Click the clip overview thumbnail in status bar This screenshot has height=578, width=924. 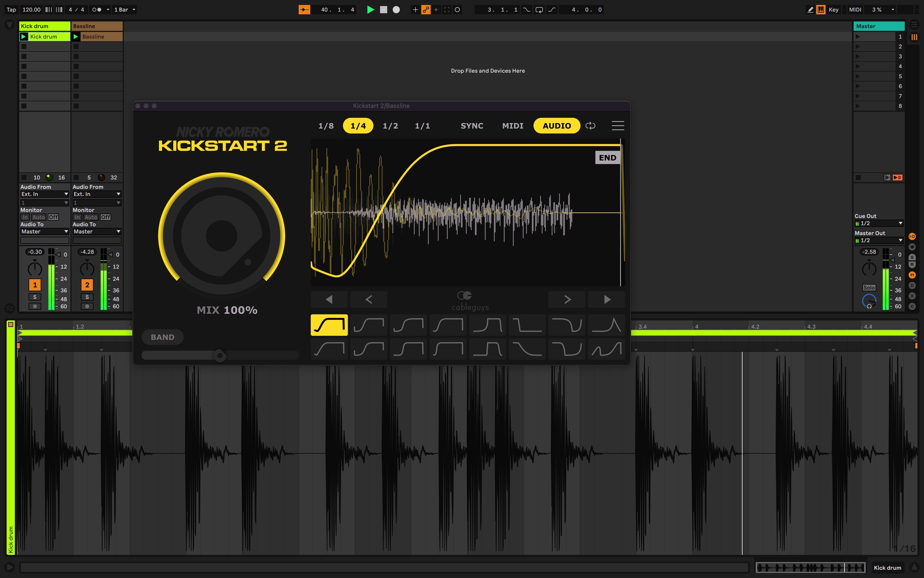coord(810,568)
